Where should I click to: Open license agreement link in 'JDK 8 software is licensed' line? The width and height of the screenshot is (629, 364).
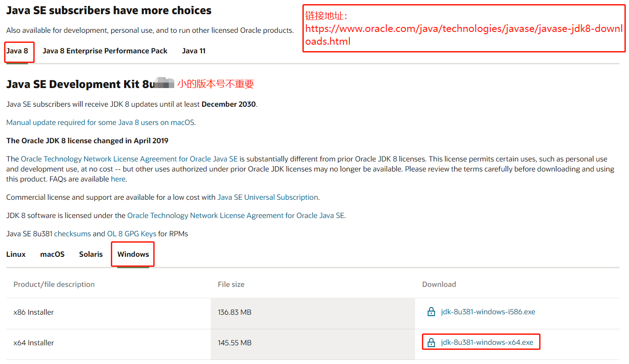[x=236, y=216]
